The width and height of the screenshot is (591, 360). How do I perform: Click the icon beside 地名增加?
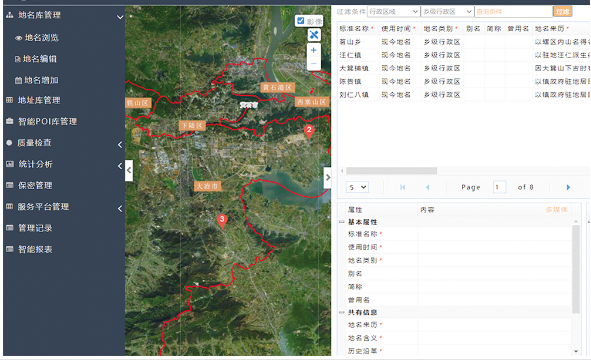18,80
